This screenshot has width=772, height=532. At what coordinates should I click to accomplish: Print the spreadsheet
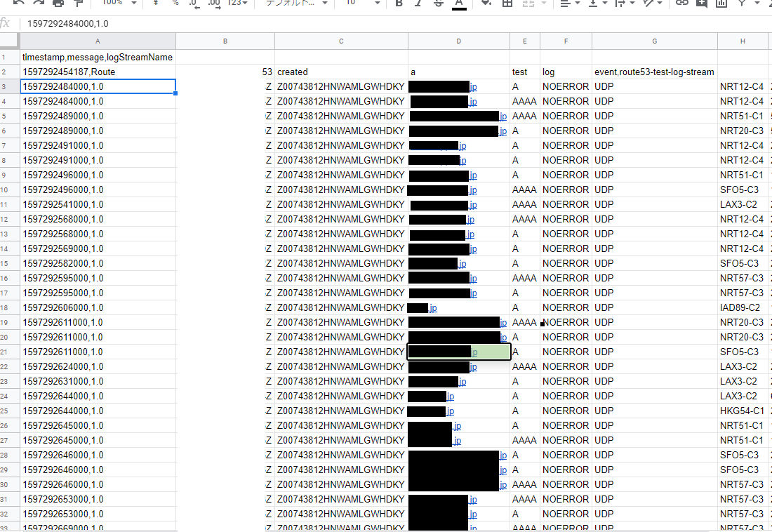(58, 3)
